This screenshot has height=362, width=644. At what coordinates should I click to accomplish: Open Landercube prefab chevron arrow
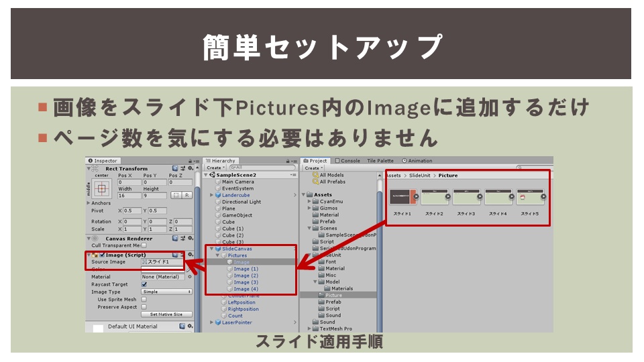pyautogui.click(x=295, y=195)
